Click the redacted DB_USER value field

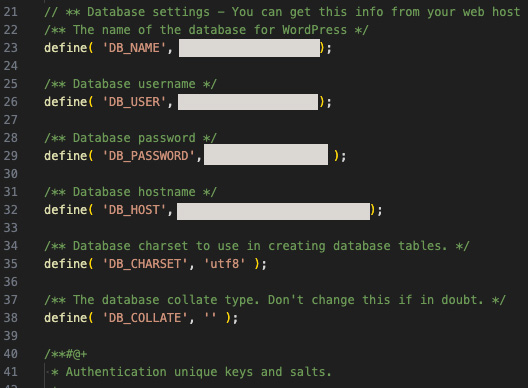(x=248, y=102)
